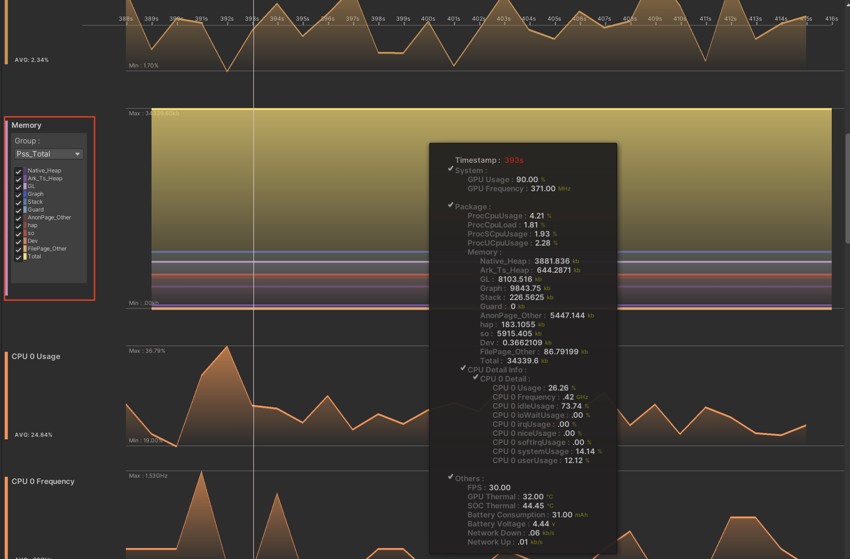This screenshot has height=559, width=850.
Task: Disable the Graph memory series checkbox
Action: pos(18,194)
